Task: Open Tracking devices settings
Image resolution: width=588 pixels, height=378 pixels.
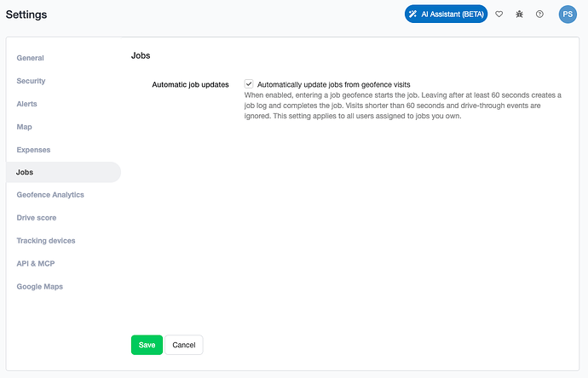Action: 46,241
